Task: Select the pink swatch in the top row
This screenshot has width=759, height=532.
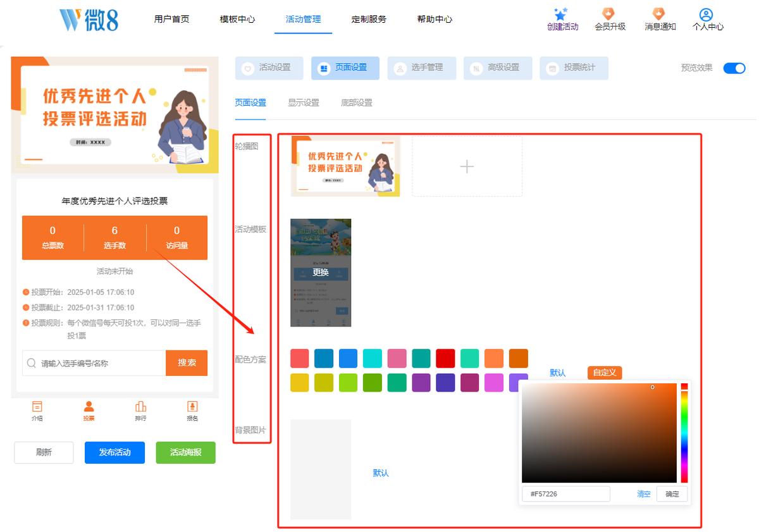Action: point(397,358)
